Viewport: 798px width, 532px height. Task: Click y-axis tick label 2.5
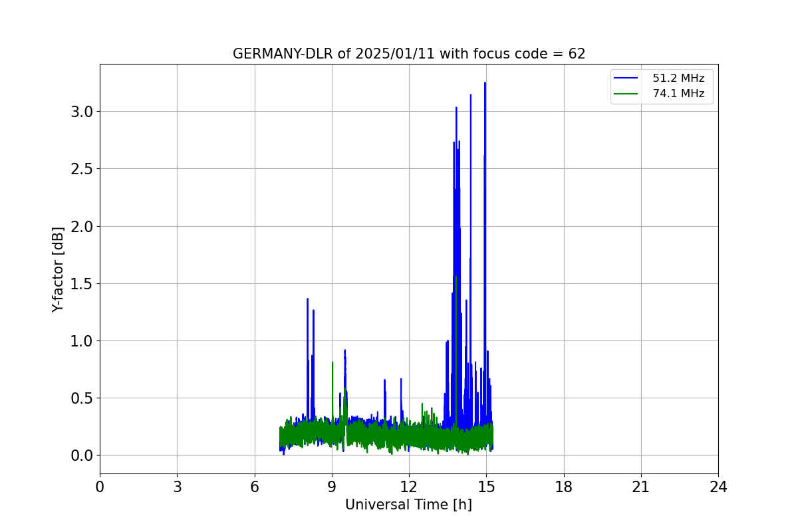[82, 169]
